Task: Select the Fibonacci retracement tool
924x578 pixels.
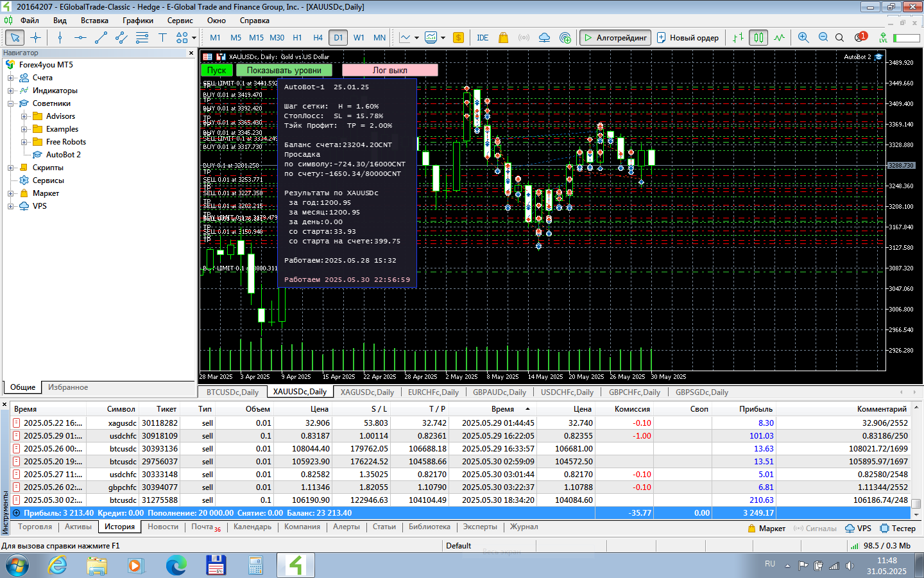Action: pyautogui.click(x=142, y=38)
